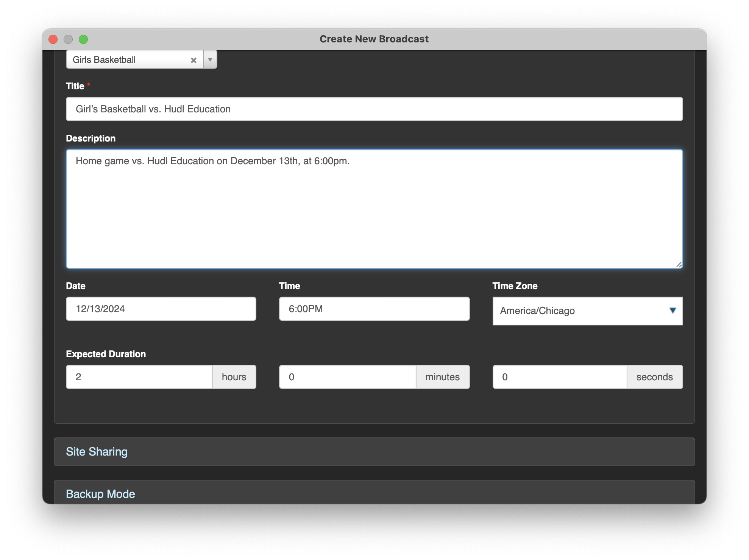749x560 pixels.
Task: Click the required asterisk beside Title
Action: point(89,85)
